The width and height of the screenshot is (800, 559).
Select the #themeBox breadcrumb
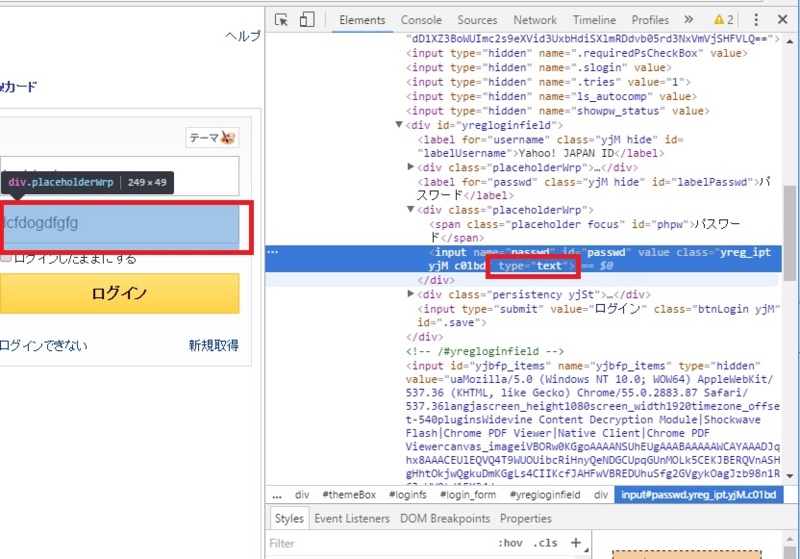(349, 495)
